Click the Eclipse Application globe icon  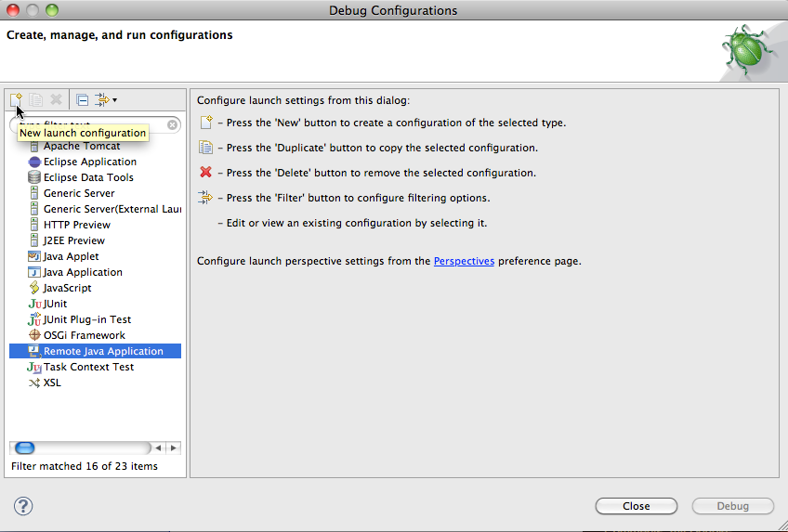[34, 162]
